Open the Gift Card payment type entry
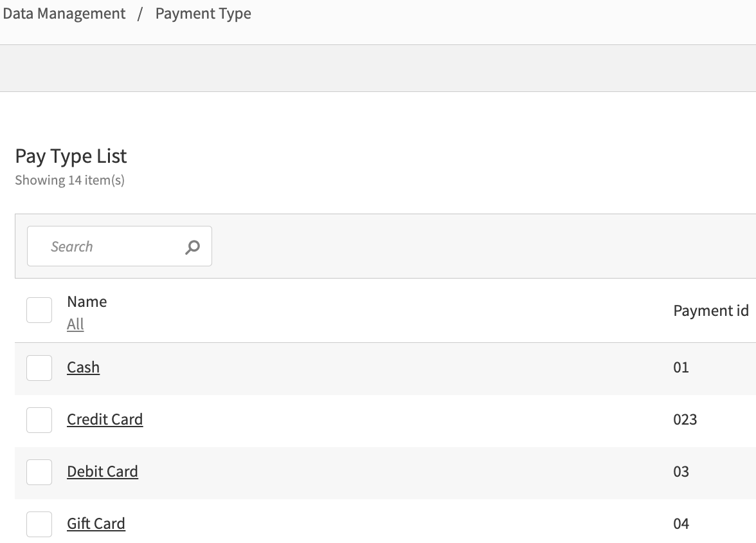This screenshot has width=756, height=543. (x=96, y=524)
